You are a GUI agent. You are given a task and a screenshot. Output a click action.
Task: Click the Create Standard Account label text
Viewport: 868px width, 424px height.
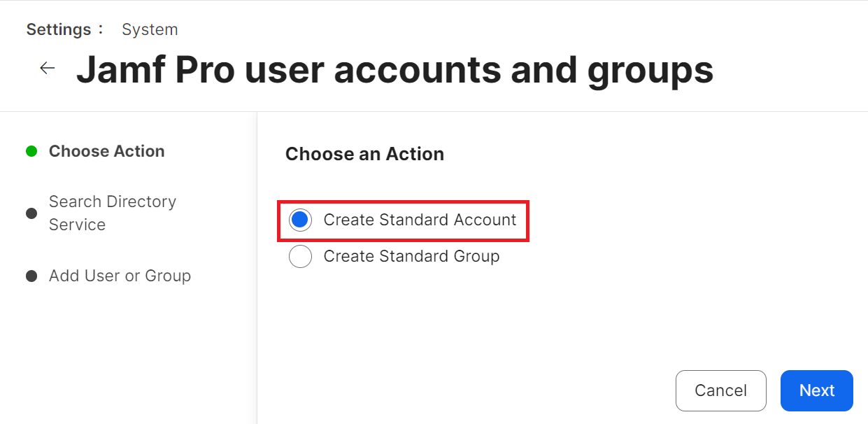click(x=420, y=220)
